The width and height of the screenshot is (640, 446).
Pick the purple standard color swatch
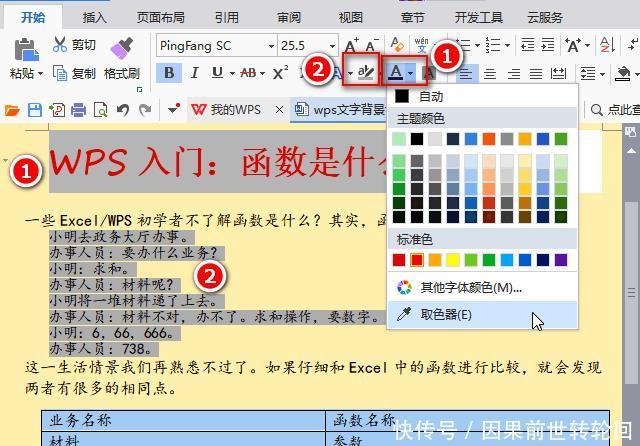coord(561,260)
